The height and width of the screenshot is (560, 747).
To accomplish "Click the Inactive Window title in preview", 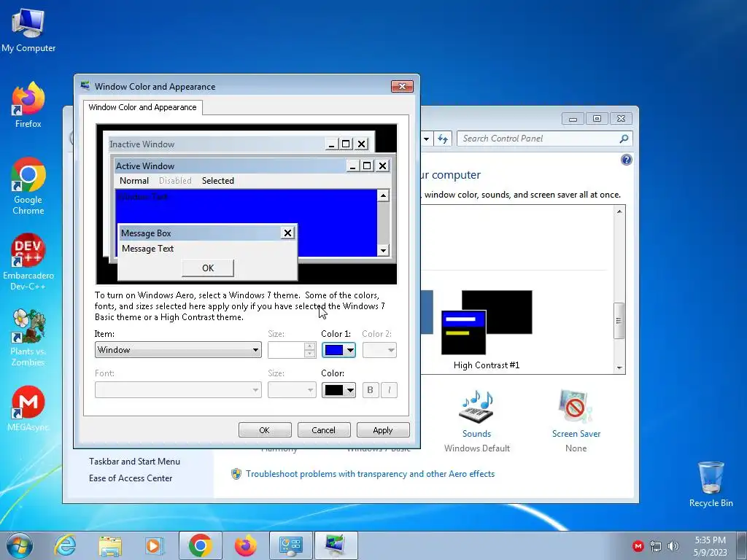I will click(142, 144).
